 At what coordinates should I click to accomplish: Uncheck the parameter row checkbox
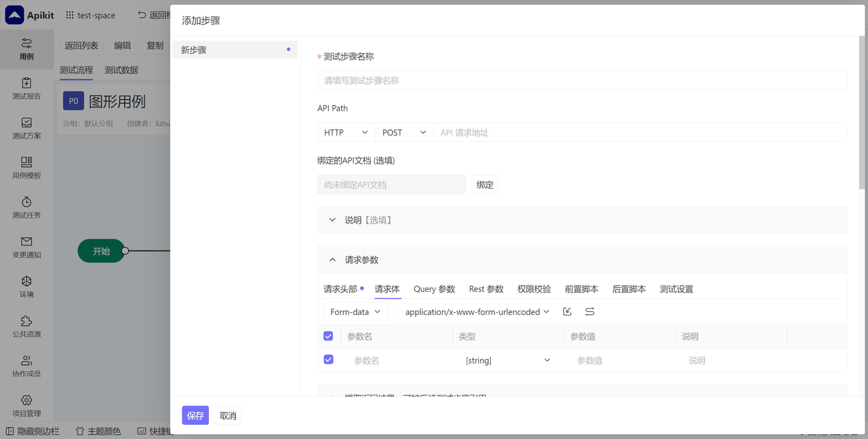tap(328, 360)
